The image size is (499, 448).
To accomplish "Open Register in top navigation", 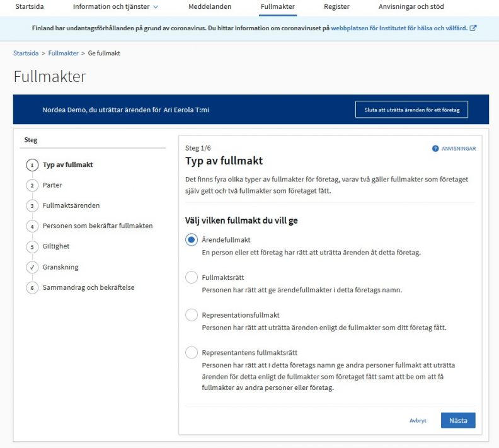I will (336, 6).
